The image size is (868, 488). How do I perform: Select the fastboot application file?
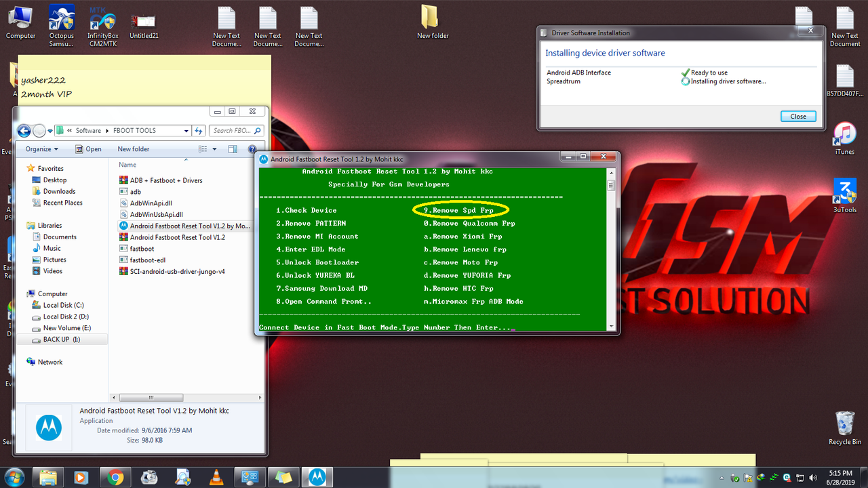(142, 249)
